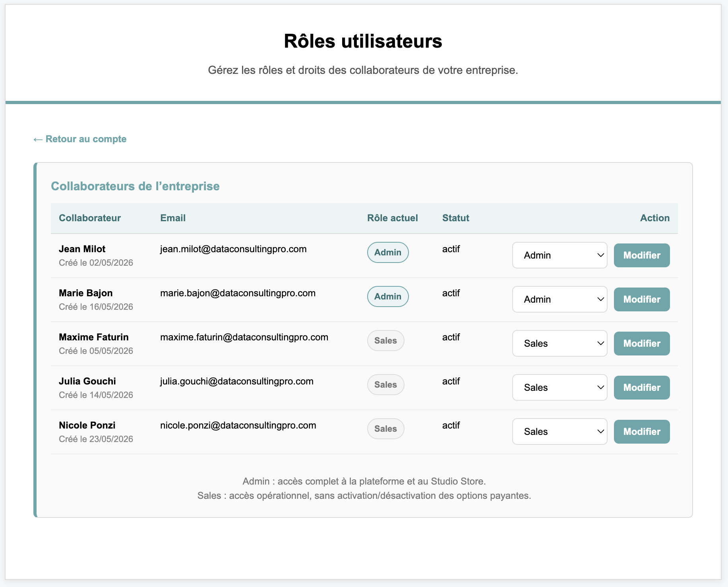Click Créé le 16/05/2026 date
Image resolution: width=728 pixels, height=587 pixels.
(x=96, y=307)
